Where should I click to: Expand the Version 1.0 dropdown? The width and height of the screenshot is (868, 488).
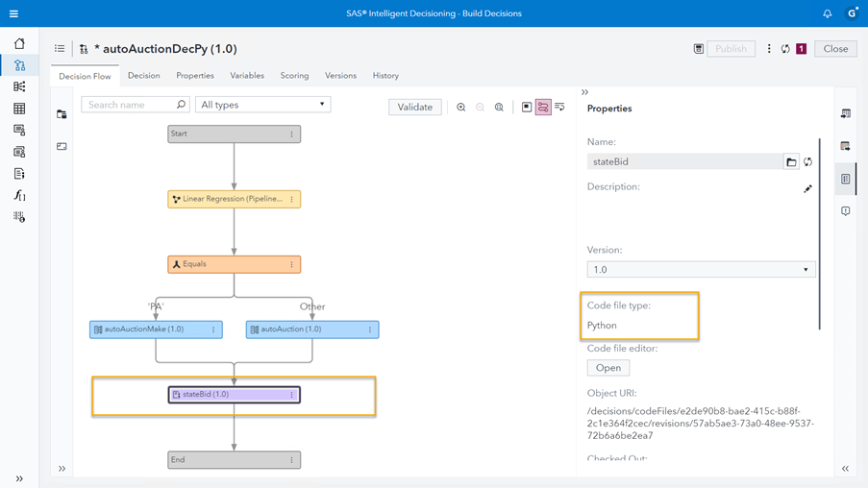click(701, 270)
